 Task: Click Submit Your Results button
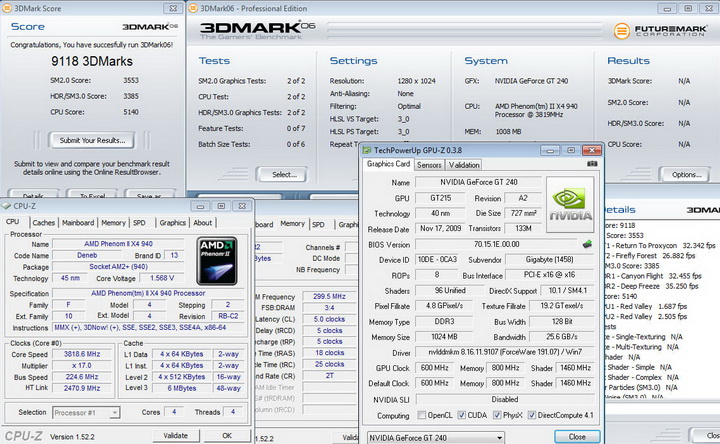pyautogui.click(x=92, y=141)
